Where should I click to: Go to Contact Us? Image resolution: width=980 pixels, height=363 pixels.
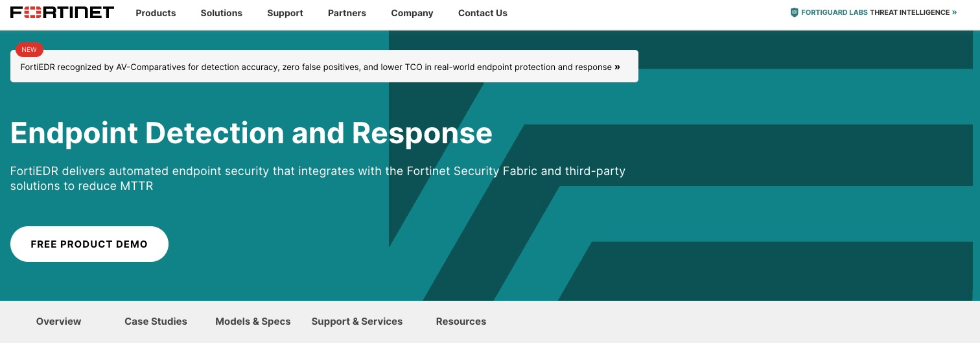pos(483,13)
